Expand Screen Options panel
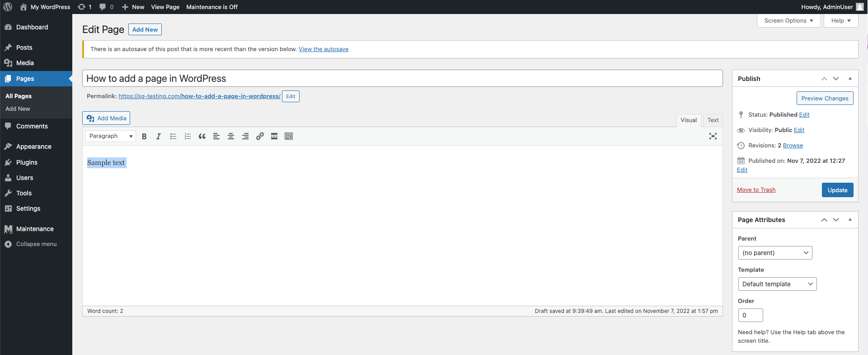Screen dimensions: 868x355 (788, 21)
